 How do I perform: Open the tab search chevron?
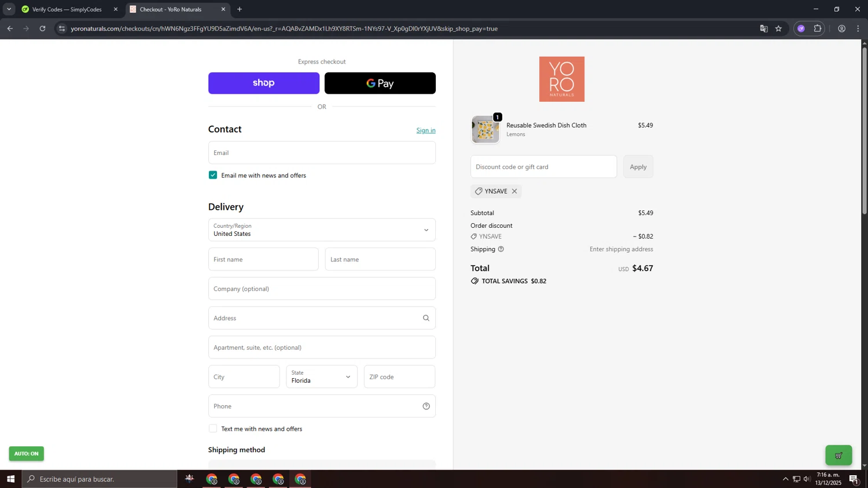point(9,9)
